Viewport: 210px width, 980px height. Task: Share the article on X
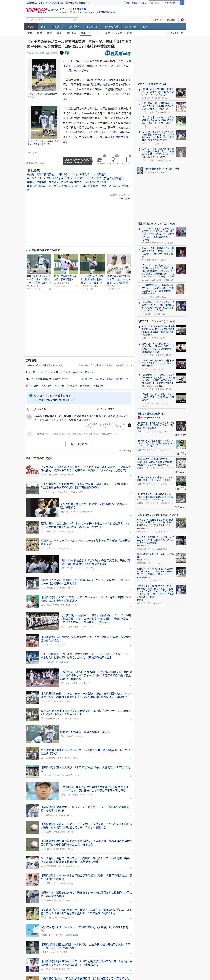[x=62, y=53]
